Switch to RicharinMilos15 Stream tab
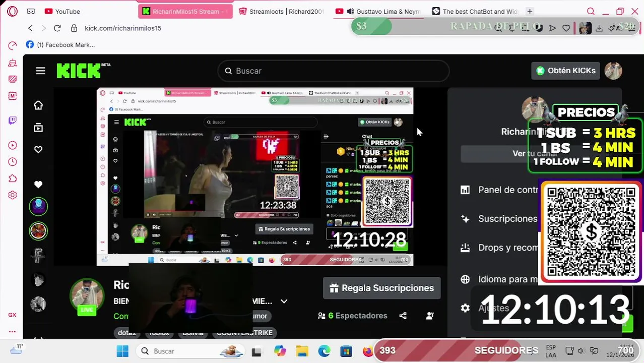 185,11
